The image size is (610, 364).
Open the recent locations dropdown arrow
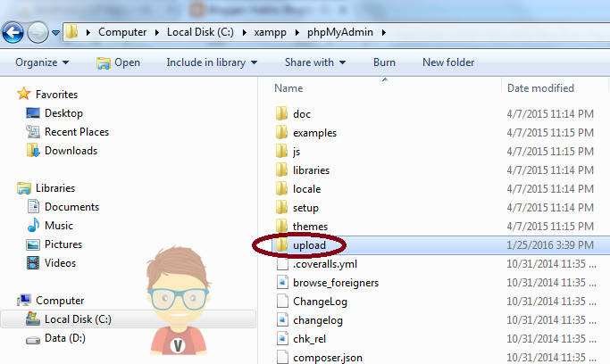55,33
